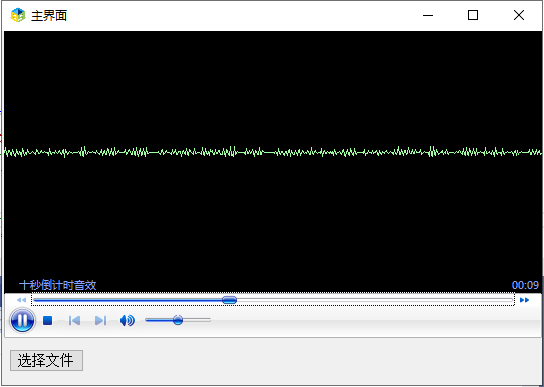Screen dimensions: 544x387
Task: Click the rewind double-arrow icon
Action: 22,300
